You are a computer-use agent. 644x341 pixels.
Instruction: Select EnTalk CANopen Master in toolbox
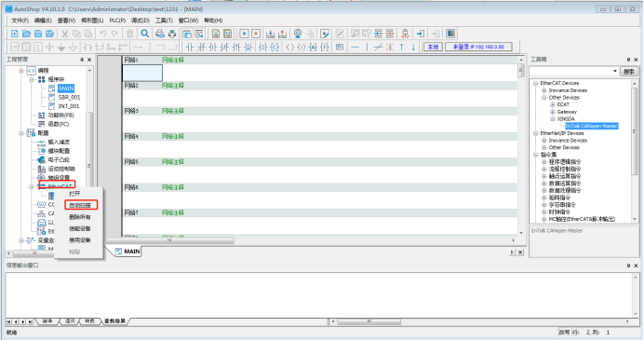click(x=592, y=126)
